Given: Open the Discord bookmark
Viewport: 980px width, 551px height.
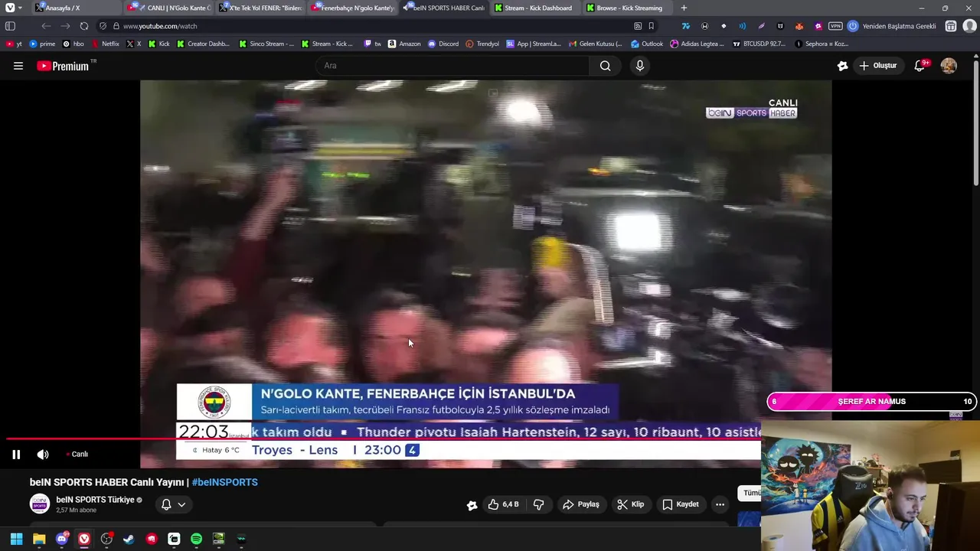Looking at the screenshot, I should pos(443,44).
